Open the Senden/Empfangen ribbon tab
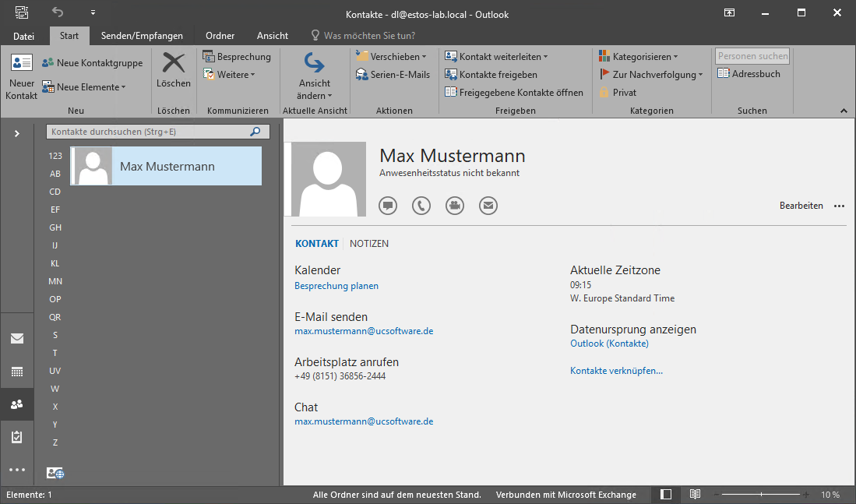This screenshot has height=504, width=856. click(x=142, y=35)
